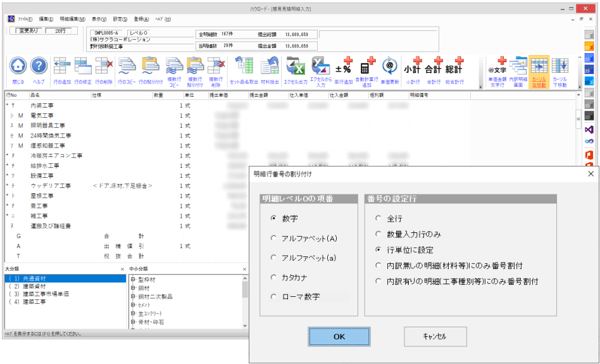Screen dimensions: 600x364
Task: Expand the 生コンクリート tree node
Action: point(133,313)
